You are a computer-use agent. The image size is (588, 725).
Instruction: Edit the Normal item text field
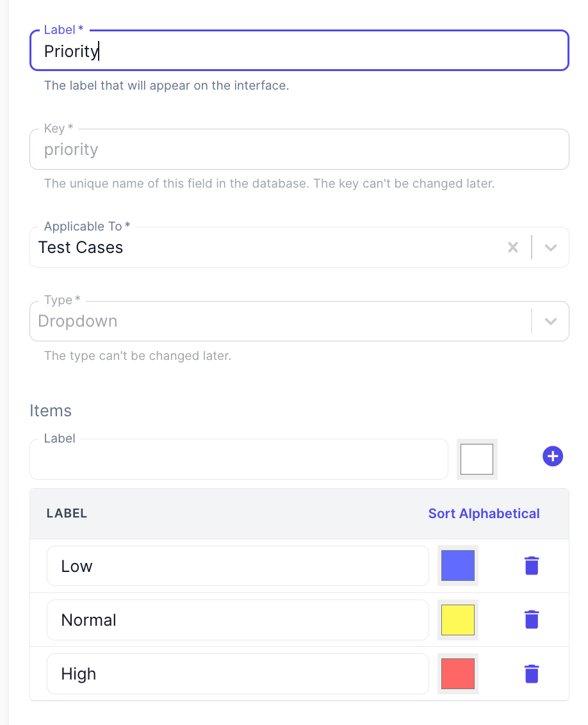coord(237,620)
